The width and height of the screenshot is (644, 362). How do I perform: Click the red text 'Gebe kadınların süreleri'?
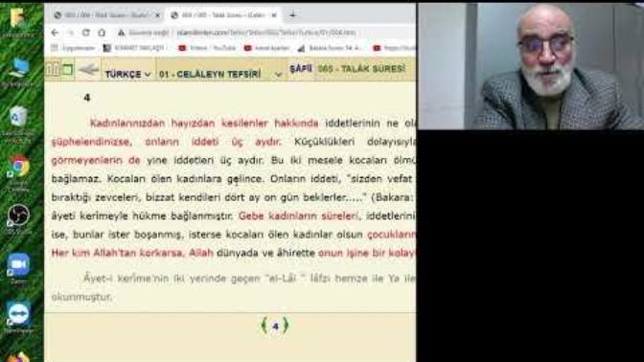pyautogui.click(x=299, y=215)
